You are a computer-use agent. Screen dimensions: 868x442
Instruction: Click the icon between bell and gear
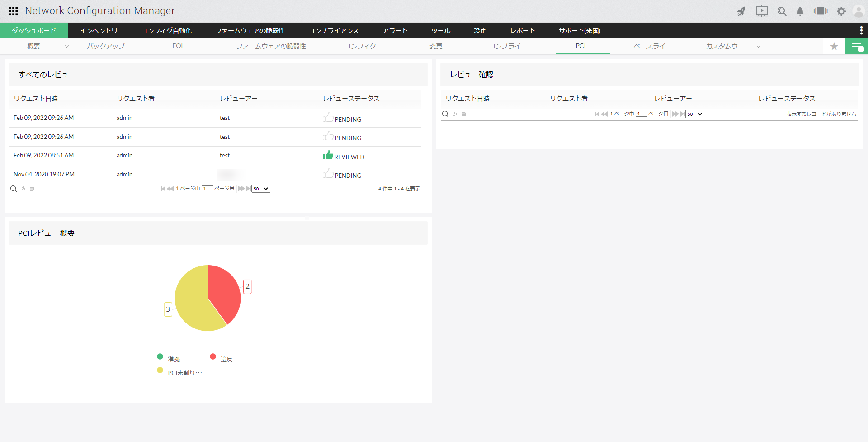click(x=821, y=11)
